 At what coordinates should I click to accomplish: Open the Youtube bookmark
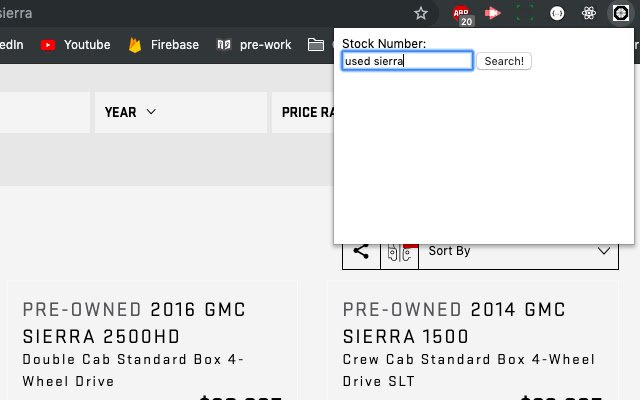[x=76, y=44]
